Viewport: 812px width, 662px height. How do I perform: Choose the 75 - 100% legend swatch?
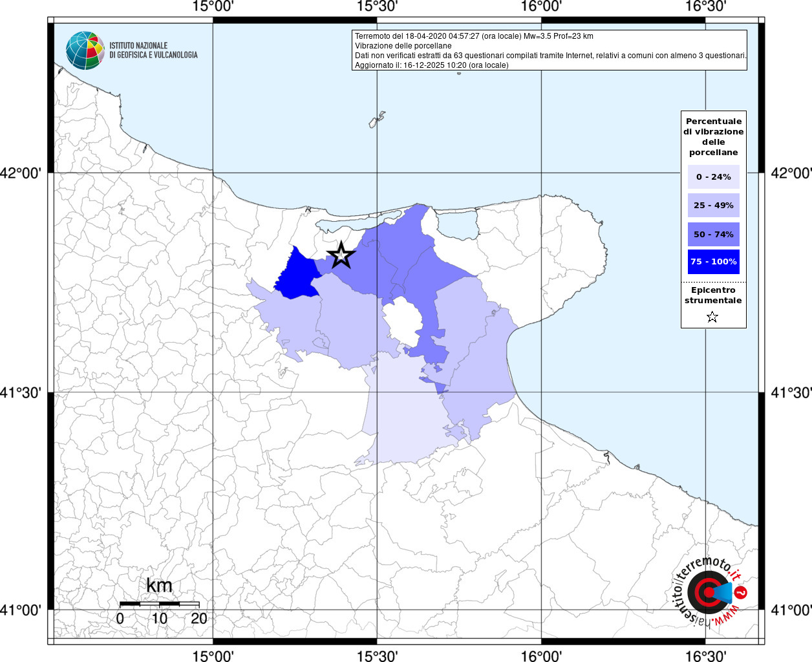tap(713, 262)
